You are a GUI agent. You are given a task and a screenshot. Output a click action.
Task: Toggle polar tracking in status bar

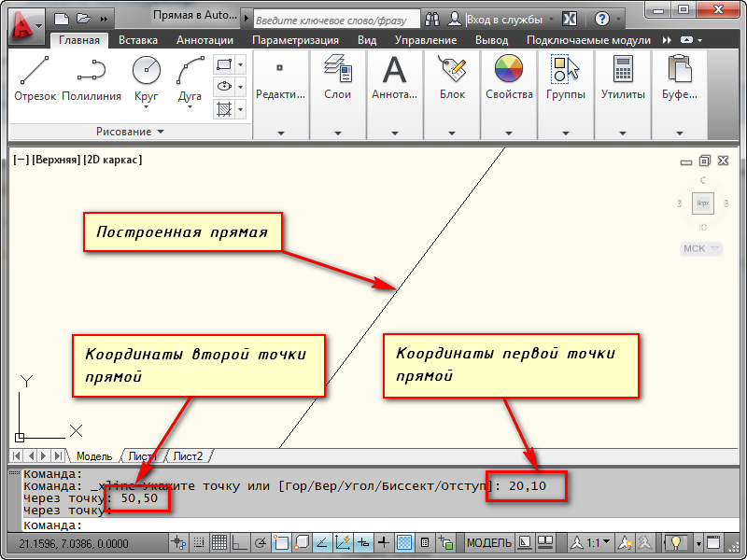click(x=261, y=542)
